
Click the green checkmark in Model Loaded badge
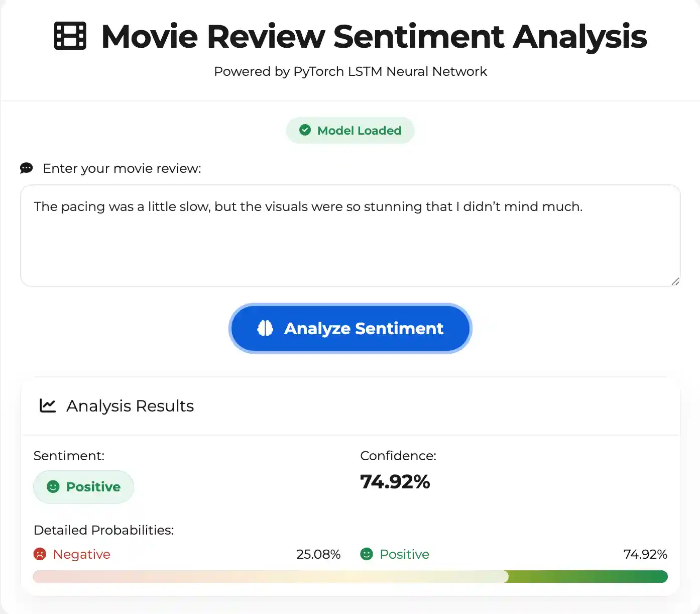pyautogui.click(x=305, y=130)
